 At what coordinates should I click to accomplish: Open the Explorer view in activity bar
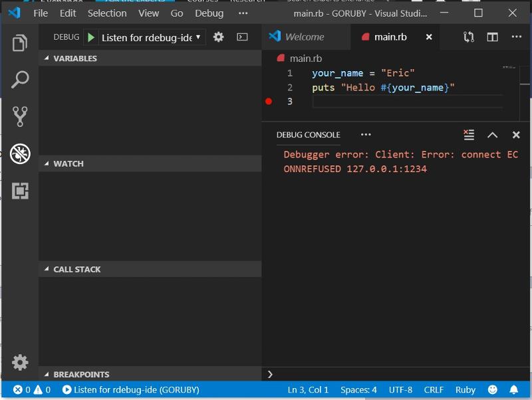[x=20, y=43]
